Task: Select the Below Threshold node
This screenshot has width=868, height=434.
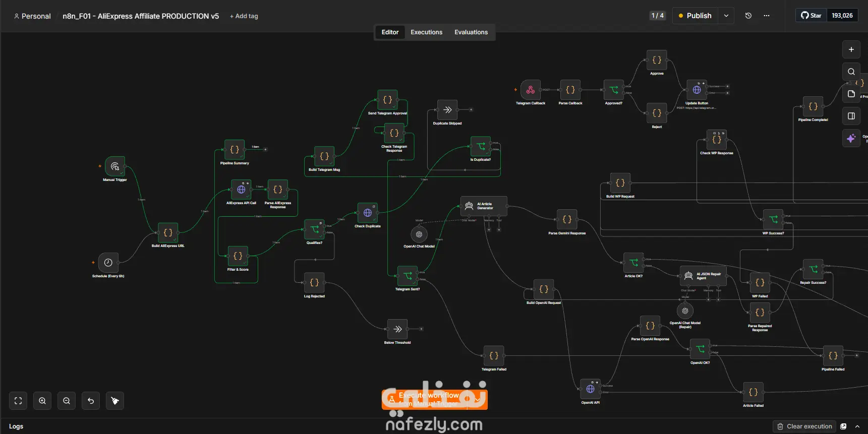Action: point(397,329)
